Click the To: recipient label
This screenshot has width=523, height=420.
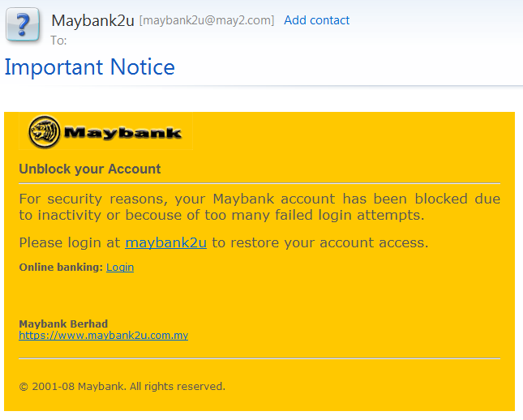[x=58, y=41]
